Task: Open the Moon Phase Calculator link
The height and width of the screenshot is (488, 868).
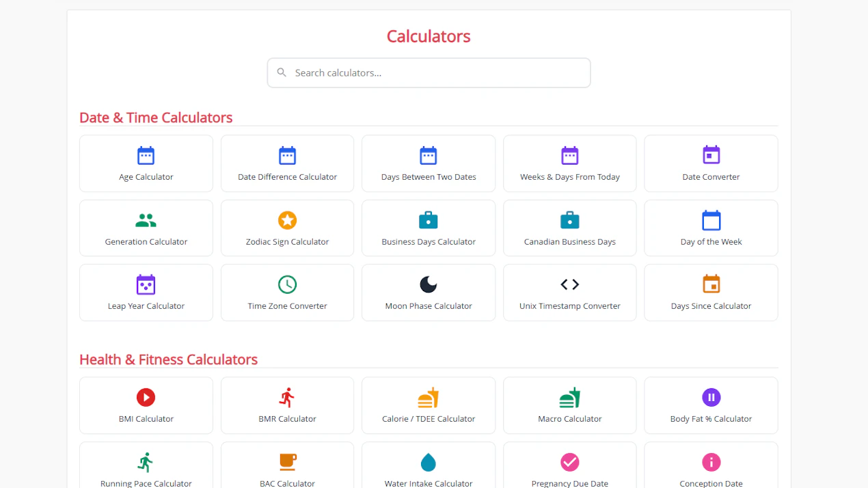Action: pyautogui.click(x=429, y=293)
